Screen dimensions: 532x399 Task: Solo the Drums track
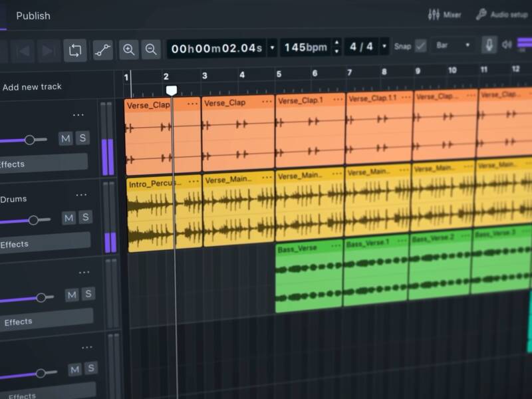point(85,217)
